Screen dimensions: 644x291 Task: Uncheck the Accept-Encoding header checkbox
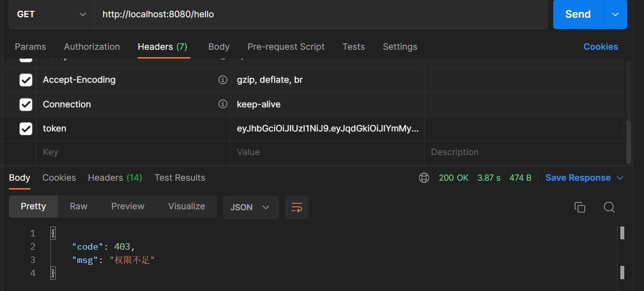click(x=26, y=80)
